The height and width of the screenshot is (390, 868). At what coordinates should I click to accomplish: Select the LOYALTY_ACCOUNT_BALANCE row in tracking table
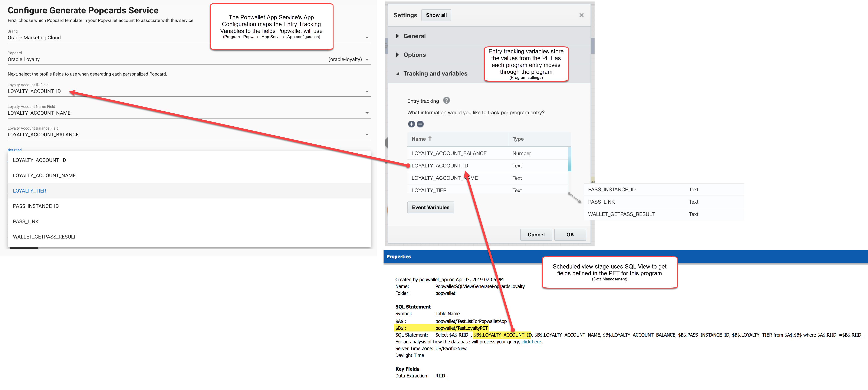click(449, 153)
